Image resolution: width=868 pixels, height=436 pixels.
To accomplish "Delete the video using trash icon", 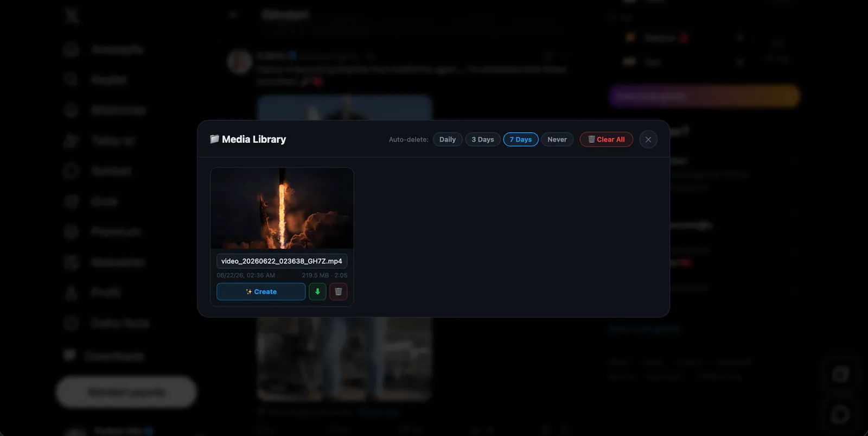I will click(x=338, y=292).
